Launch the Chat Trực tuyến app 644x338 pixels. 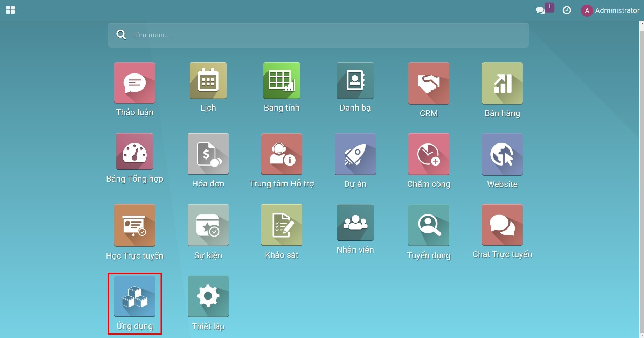click(502, 225)
